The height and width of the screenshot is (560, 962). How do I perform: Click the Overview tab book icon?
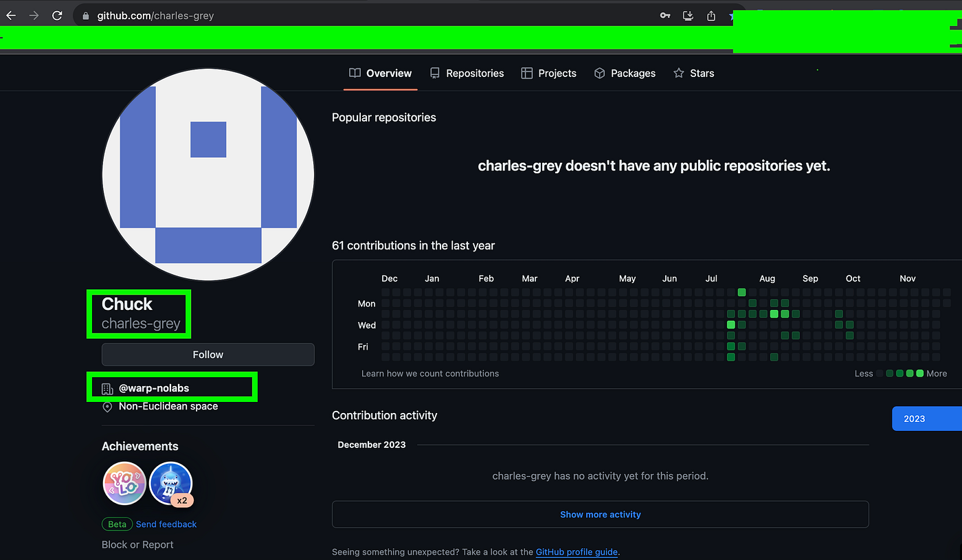point(355,74)
